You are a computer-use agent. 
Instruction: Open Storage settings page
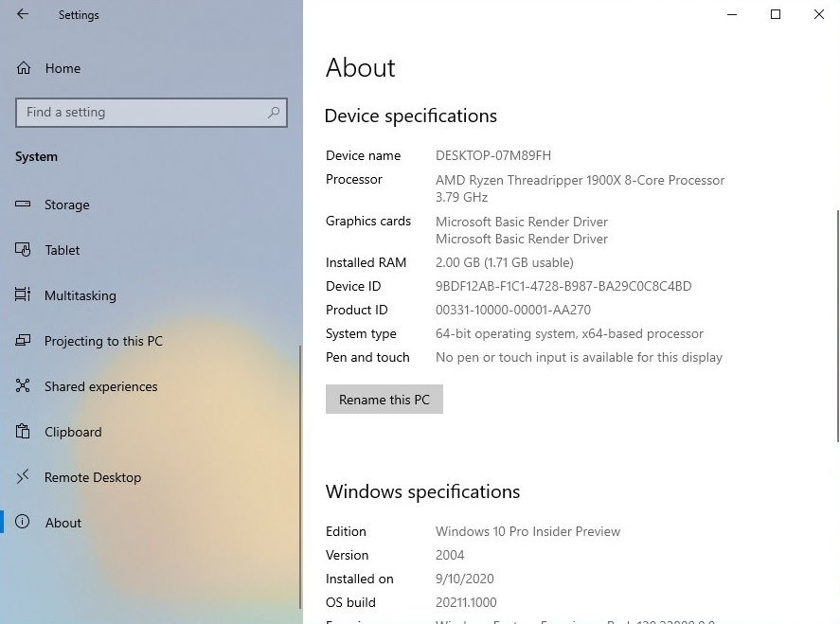(67, 205)
